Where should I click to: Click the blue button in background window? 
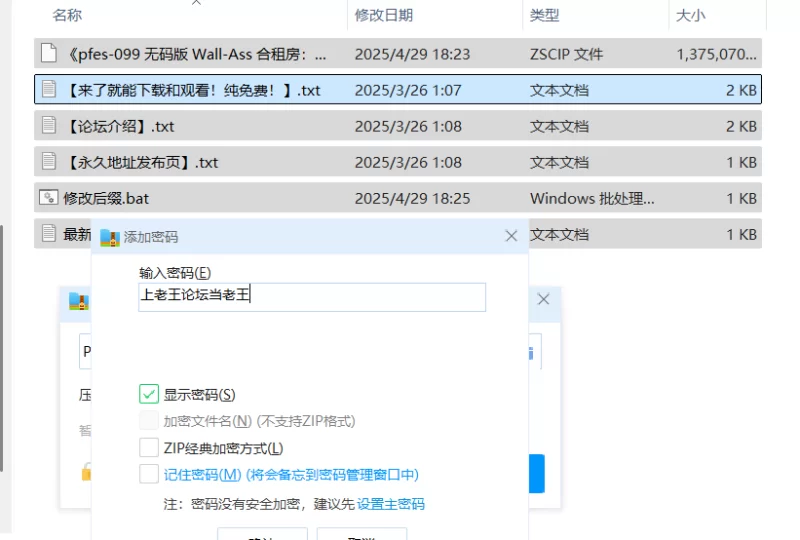[537, 473]
